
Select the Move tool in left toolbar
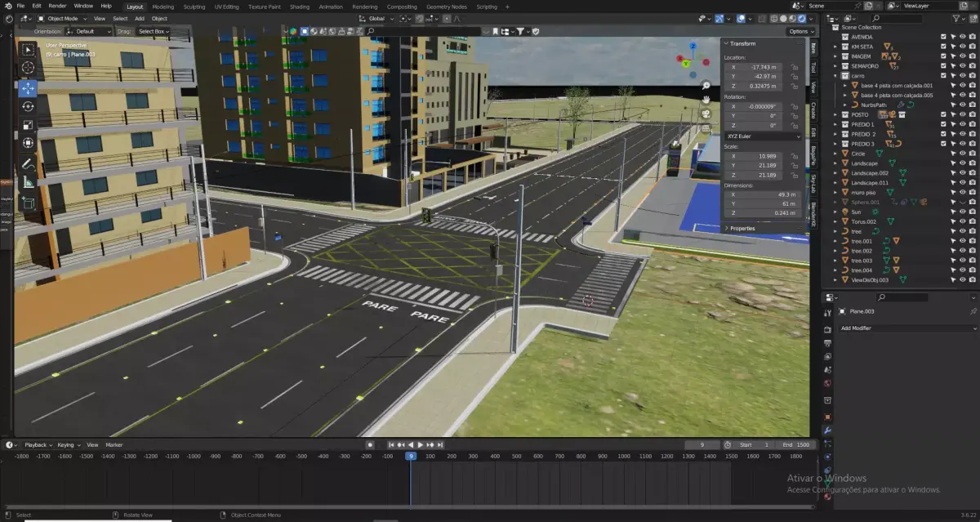(28, 87)
